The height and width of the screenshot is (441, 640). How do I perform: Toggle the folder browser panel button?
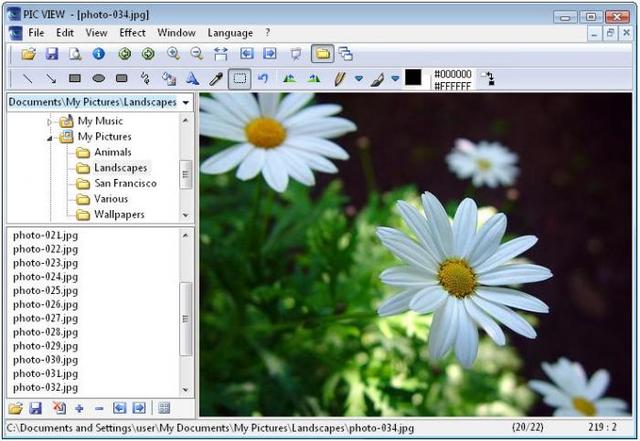pyautogui.click(x=322, y=54)
